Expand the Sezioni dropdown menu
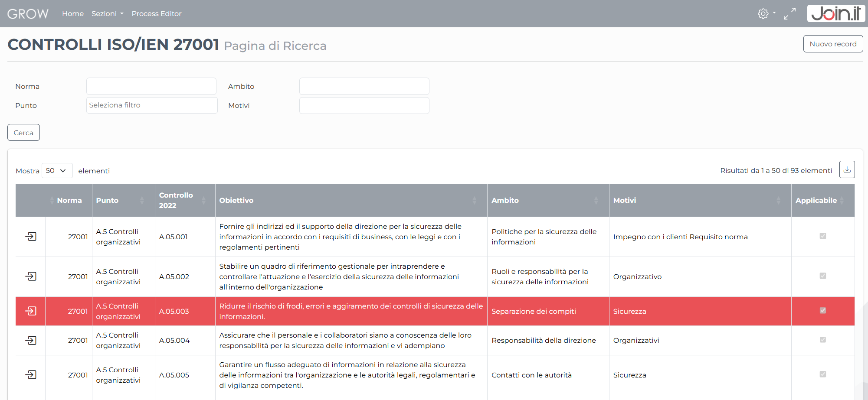868x400 pixels. point(107,14)
